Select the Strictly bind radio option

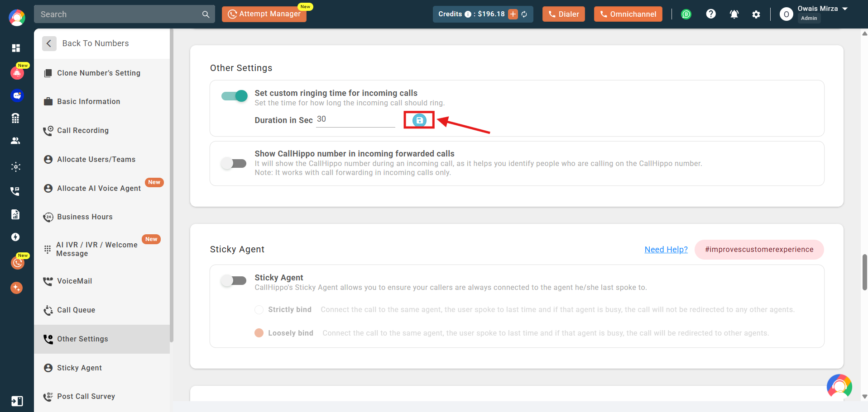pyautogui.click(x=259, y=309)
